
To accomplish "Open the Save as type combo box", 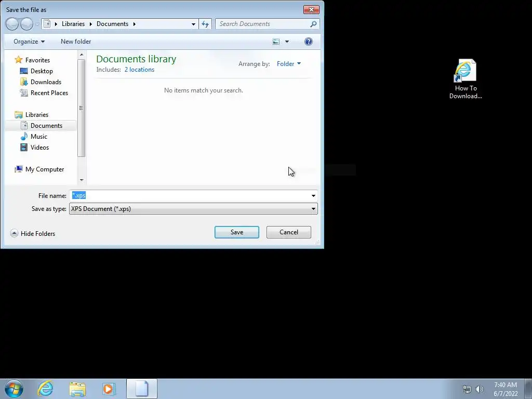I will (193, 209).
